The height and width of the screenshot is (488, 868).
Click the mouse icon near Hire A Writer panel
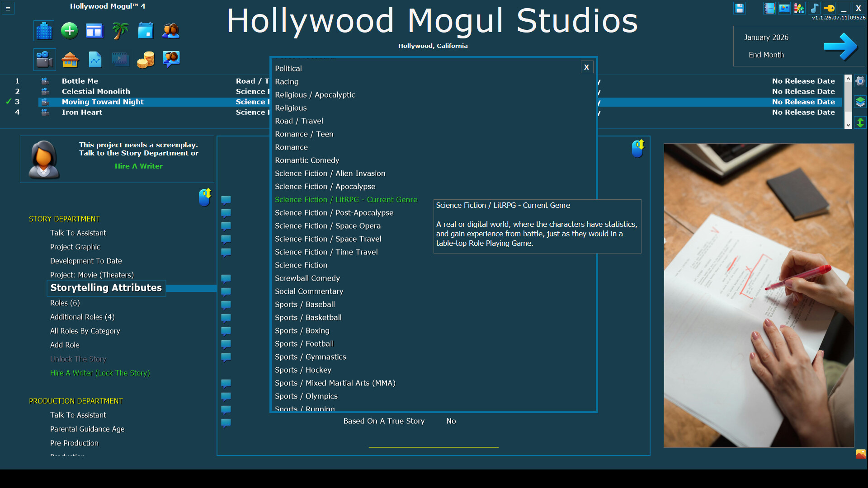205,197
